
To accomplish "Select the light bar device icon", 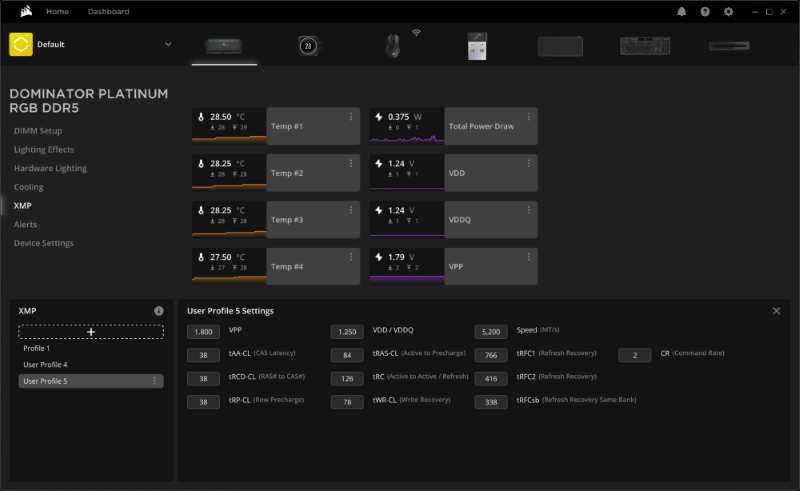I will (729, 46).
